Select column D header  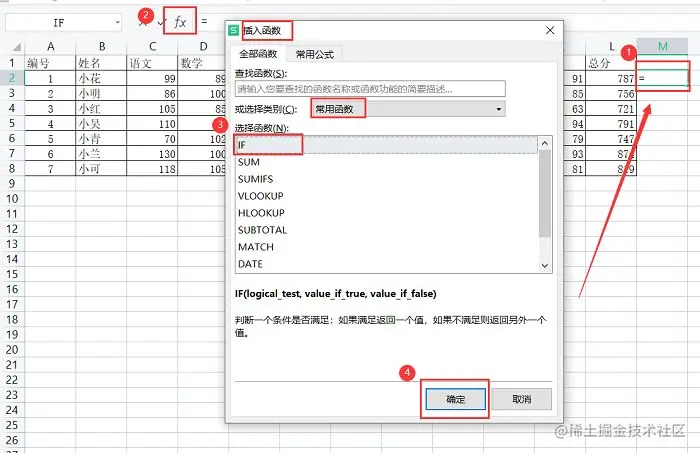pyautogui.click(x=203, y=46)
